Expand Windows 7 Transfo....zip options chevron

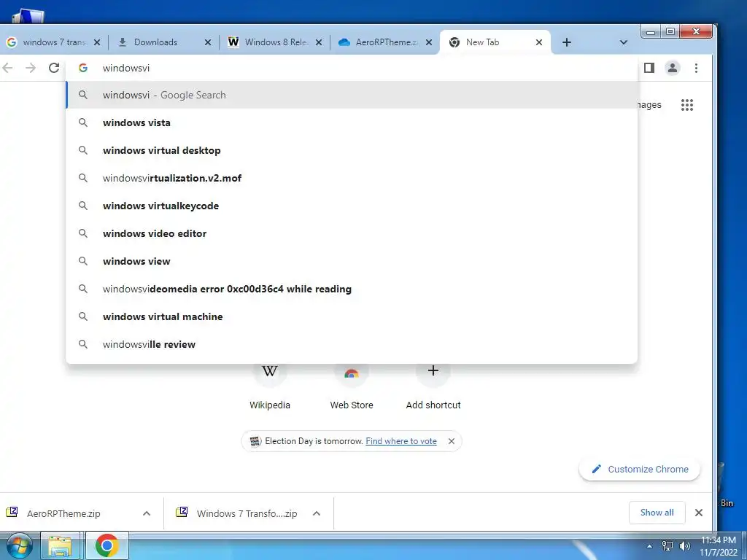(317, 513)
